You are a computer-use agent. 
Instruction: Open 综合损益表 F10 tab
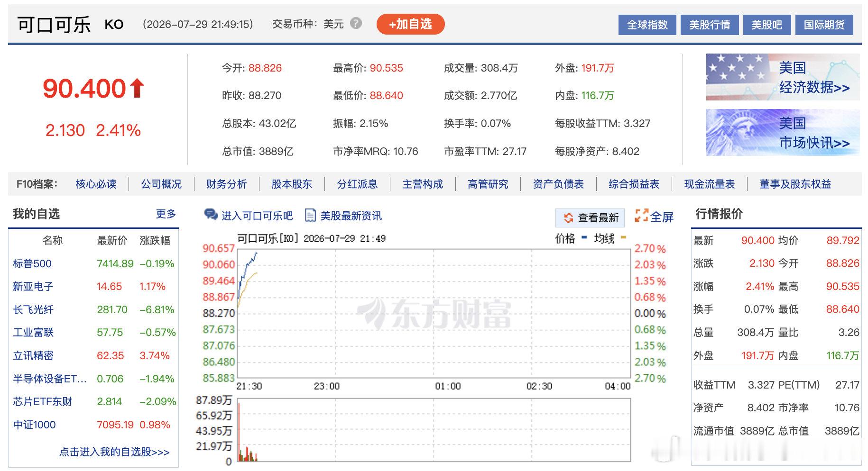[x=634, y=184]
